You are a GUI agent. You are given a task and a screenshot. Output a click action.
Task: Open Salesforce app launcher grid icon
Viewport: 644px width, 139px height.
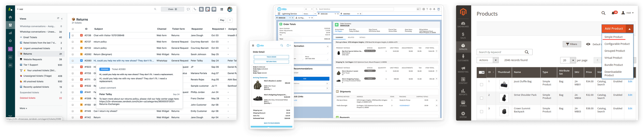click(279, 14)
